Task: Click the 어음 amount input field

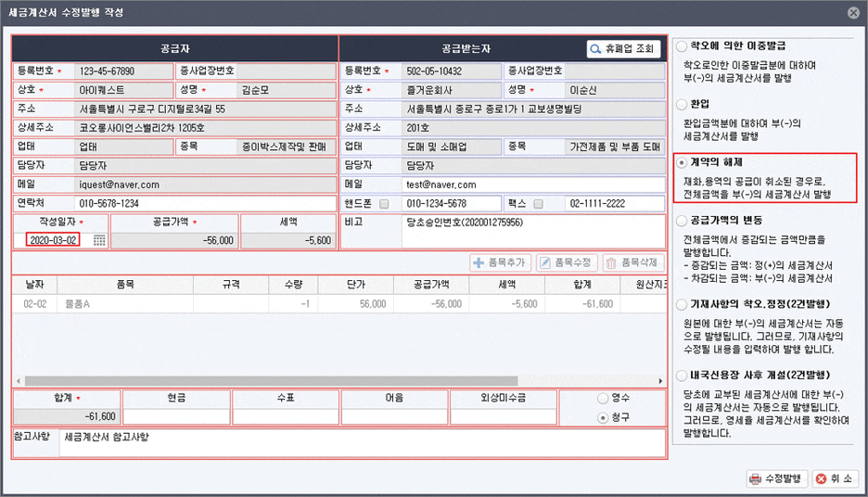Action: coord(394,416)
